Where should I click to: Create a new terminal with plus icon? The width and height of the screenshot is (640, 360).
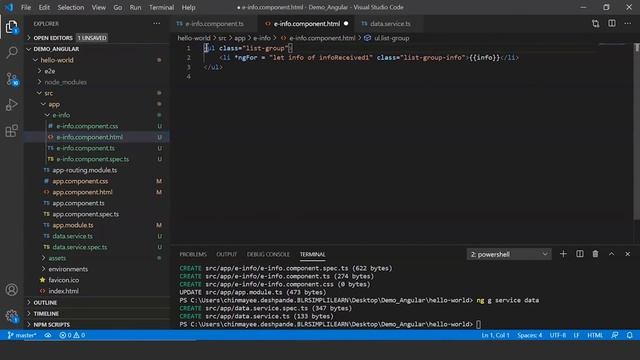pyautogui.click(x=563, y=254)
